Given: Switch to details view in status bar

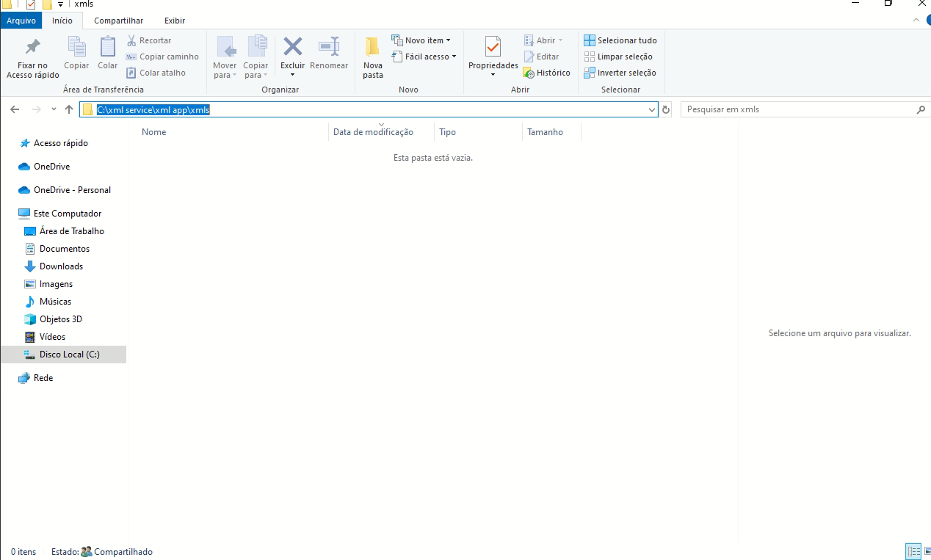Looking at the screenshot, I should (913, 551).
